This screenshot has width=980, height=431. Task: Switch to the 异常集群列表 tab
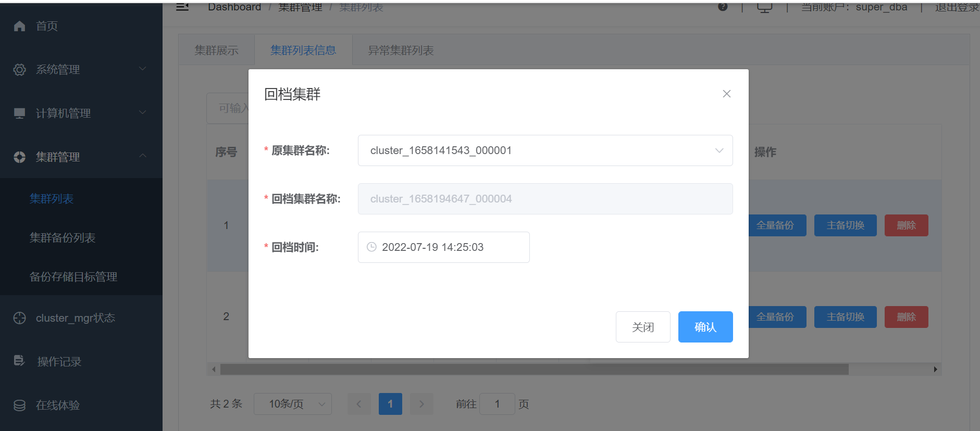[401, 50]
